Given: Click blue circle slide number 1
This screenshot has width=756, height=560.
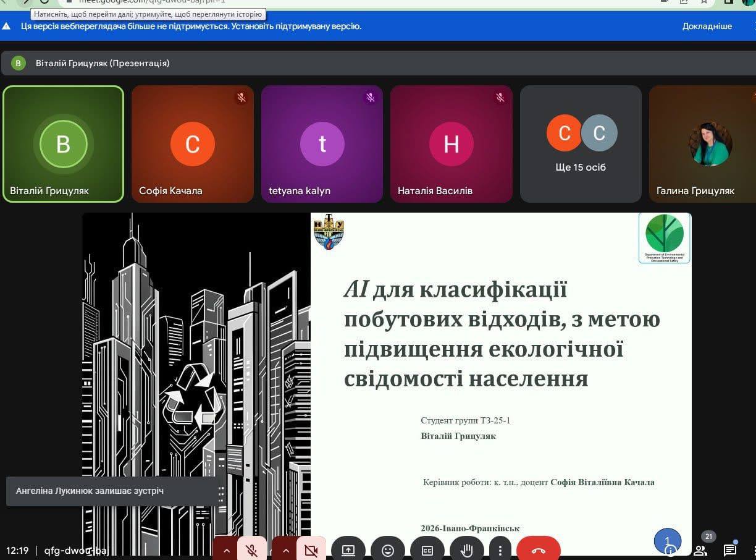Looking at the screenshot, I should (x=668, y=541).
